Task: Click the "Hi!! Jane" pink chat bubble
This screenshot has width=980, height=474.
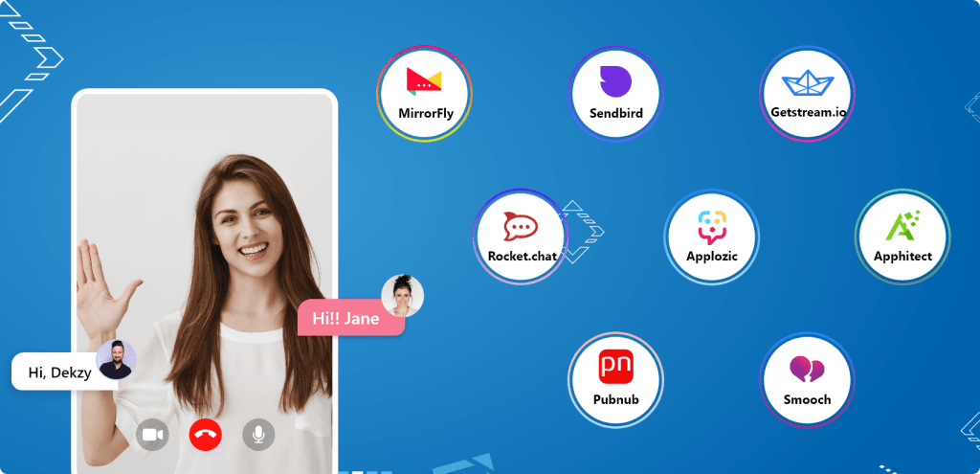Action: click(x=350, y=318)
